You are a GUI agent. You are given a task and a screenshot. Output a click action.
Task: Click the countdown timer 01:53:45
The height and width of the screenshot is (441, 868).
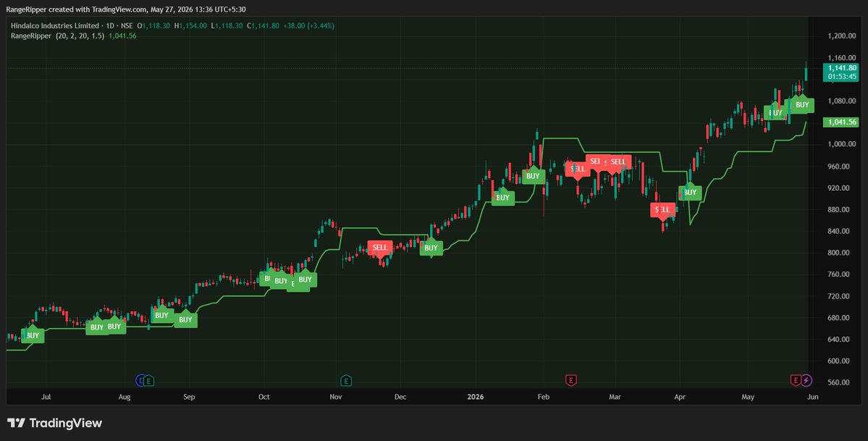(x=841, y=77)
